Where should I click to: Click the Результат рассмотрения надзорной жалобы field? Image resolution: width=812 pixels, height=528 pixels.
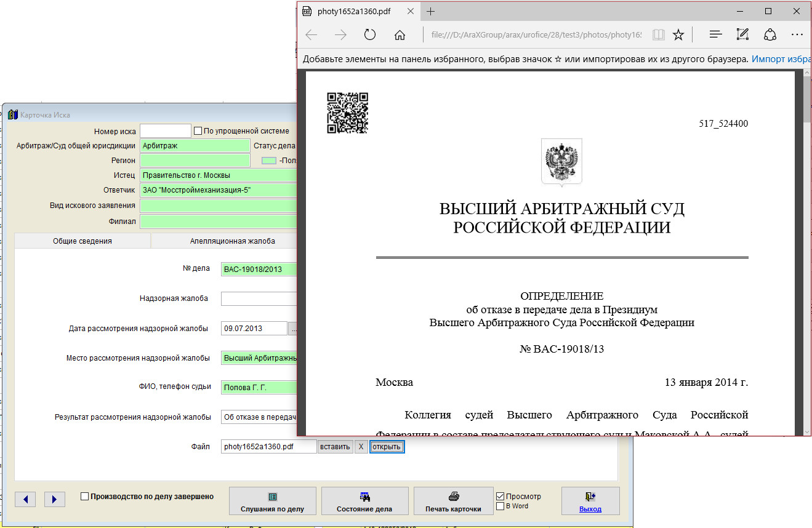pos(259,417)
